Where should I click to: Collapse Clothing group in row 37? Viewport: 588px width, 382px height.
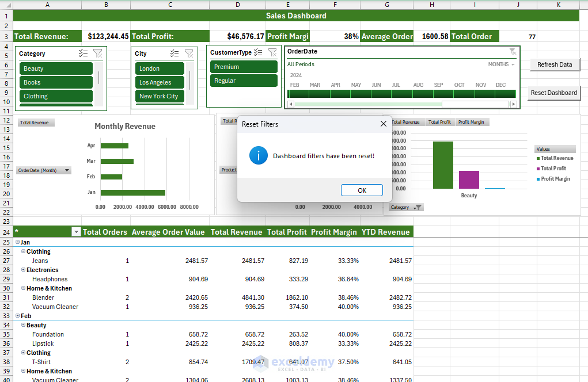coord(23,353)
